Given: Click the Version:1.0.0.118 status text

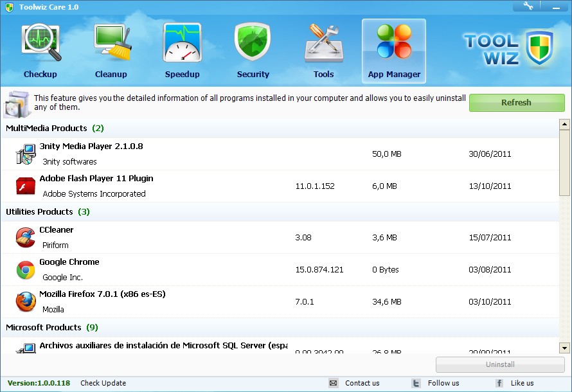Looking at the screenshot, I should pos(39,383).
